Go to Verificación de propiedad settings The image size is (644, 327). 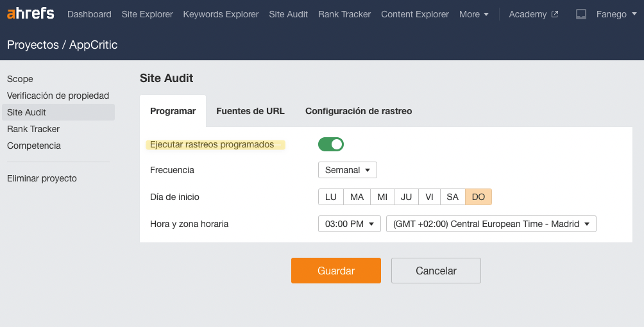tap(58, 96)
